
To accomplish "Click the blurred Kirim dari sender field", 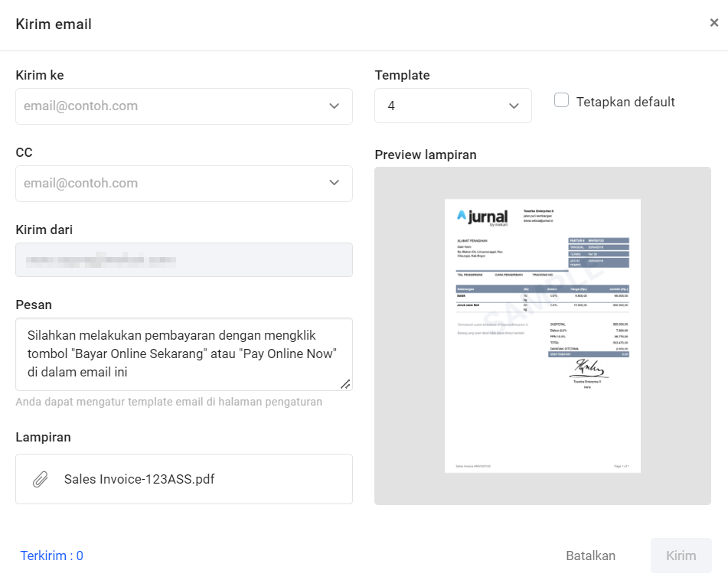I will 184,260.
